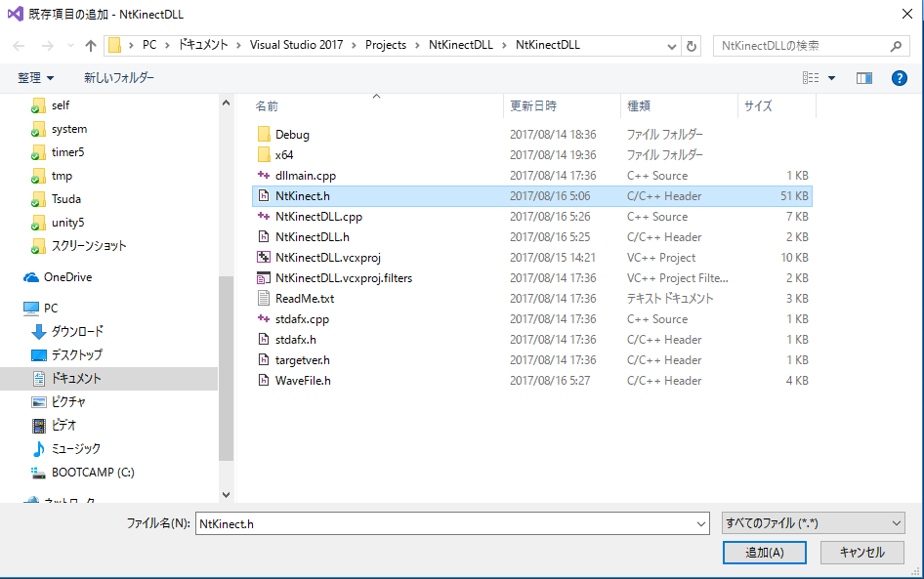Open the OneDrive cloud item
924x579 pixels.
[x=67, y=277]
